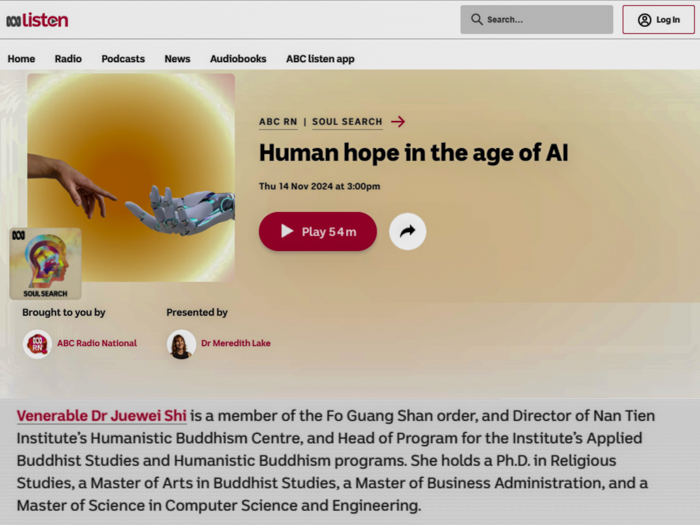
Task: Open the Home navigation item
Action: click(21, 59)
